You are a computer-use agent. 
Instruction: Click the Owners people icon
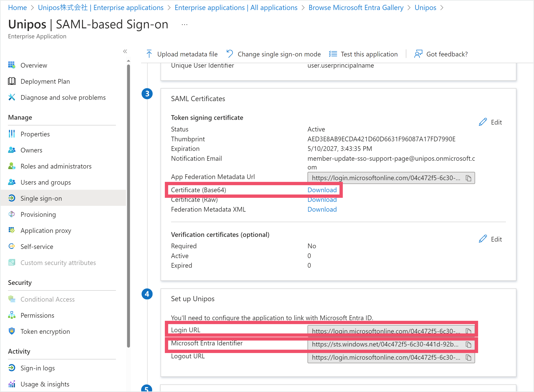[12, 150]
